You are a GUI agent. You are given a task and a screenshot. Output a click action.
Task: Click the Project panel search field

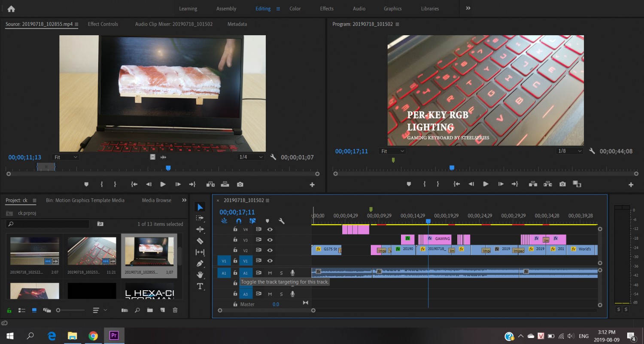coord(48,224)
